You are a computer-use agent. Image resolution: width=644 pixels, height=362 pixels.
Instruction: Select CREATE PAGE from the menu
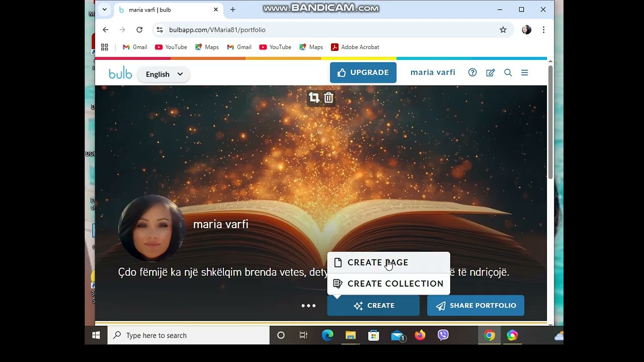(388, 262)
